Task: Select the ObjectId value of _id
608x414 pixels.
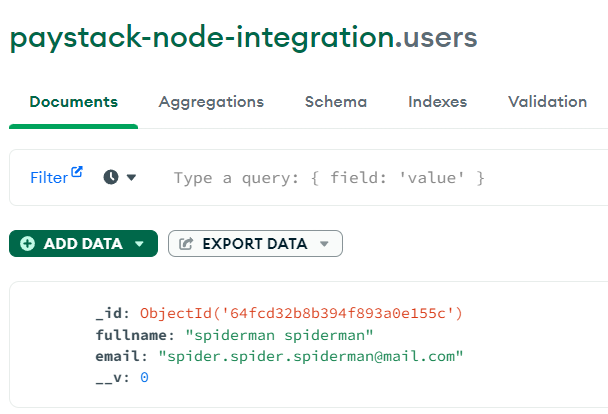Action: 301,313
